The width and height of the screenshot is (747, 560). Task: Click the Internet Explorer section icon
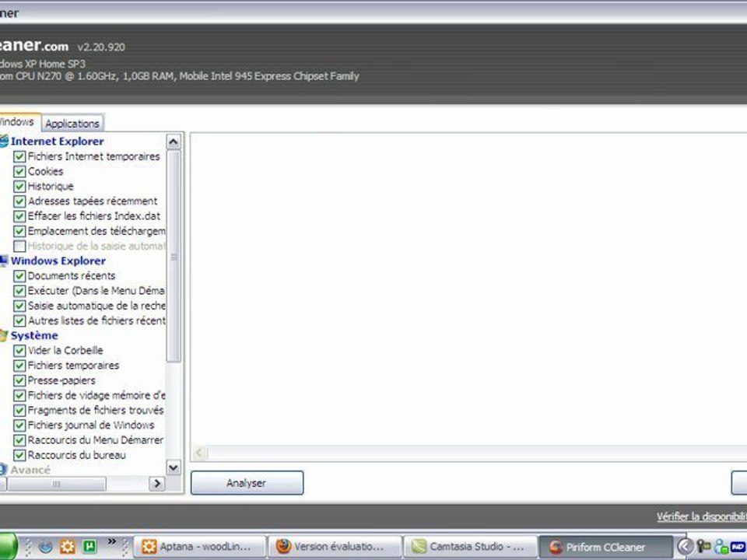click(x=4, y=141)
